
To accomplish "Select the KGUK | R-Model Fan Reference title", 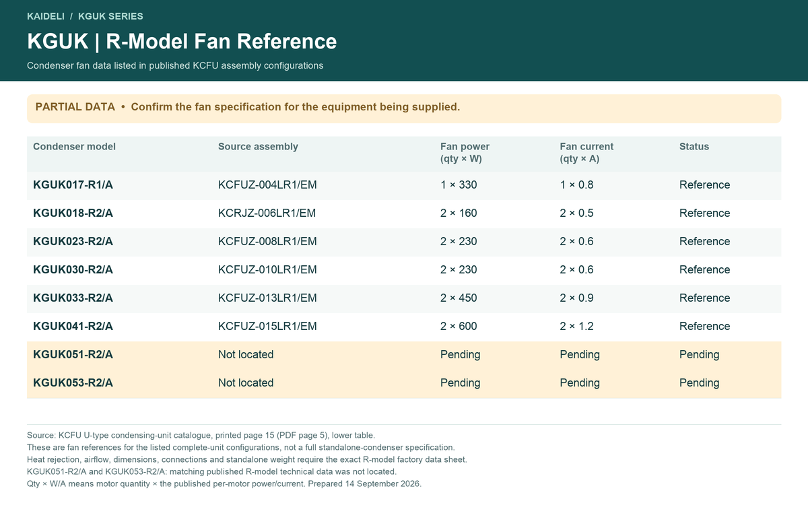I will point(182,41).
